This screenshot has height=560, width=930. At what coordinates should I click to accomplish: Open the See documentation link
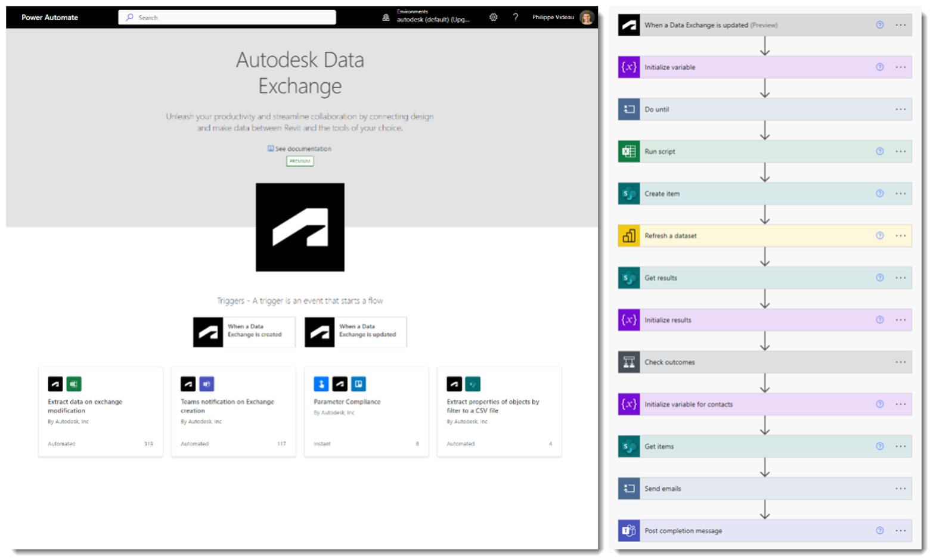click(x=299, y=148)
